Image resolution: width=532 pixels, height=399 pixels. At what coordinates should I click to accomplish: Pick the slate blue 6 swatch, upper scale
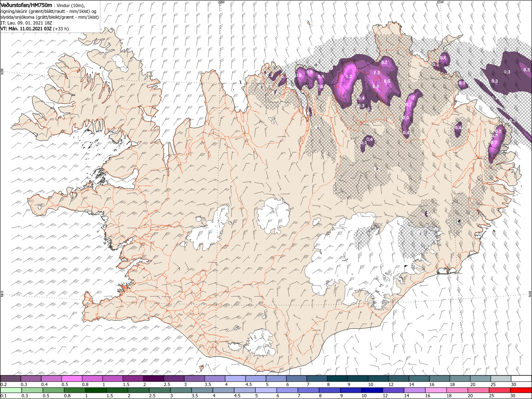297,378
